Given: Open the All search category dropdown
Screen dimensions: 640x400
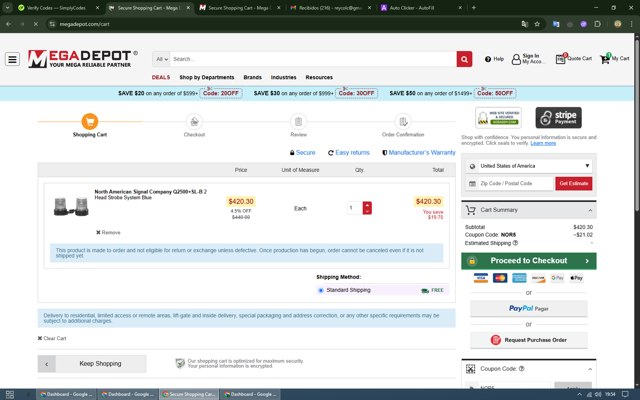Looking at the screenshot, I should pyautogui.click(x=161, y=59).
